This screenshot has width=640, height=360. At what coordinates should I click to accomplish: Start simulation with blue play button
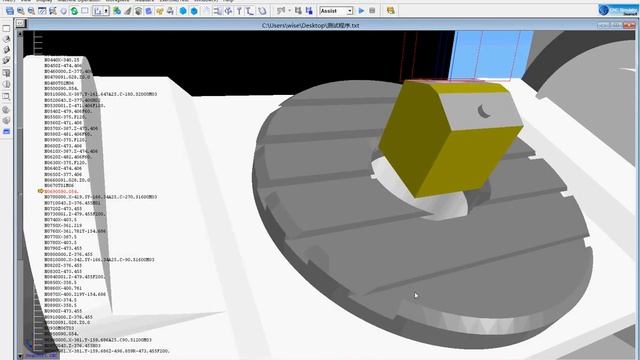pos(361,11)
